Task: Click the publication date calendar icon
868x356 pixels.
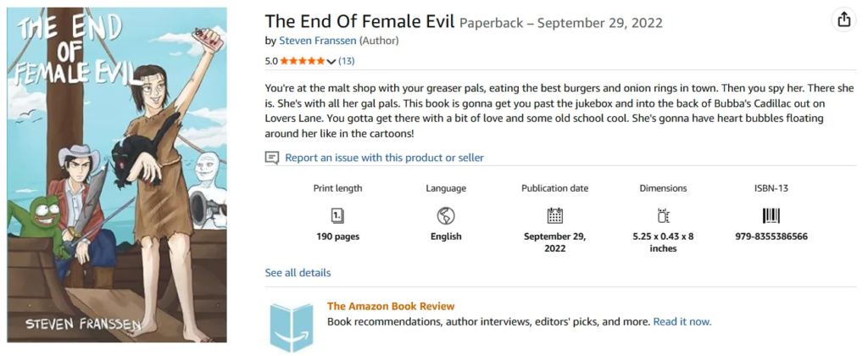Action: pyautogui.click(x=554, y=215)
